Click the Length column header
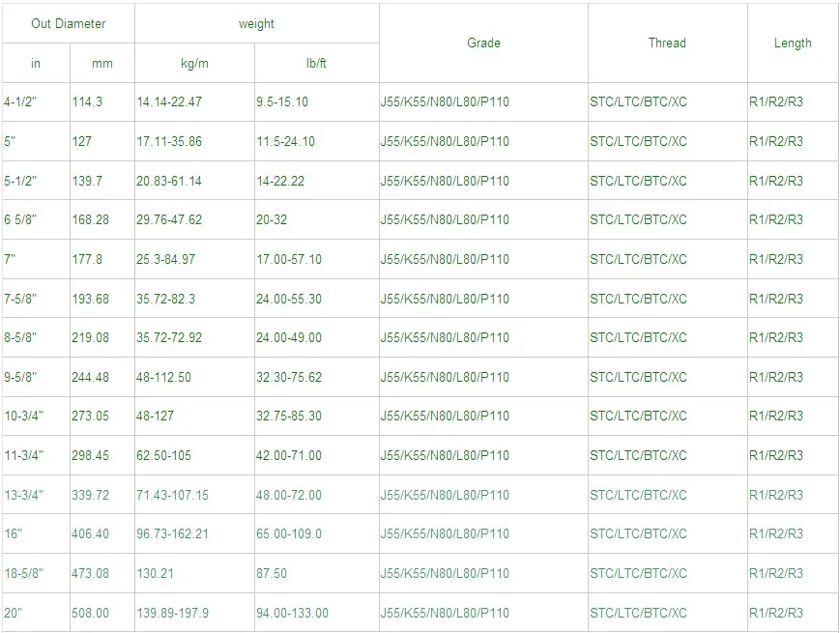The height and width of the screenshot is (633, 840). [793, 43]
